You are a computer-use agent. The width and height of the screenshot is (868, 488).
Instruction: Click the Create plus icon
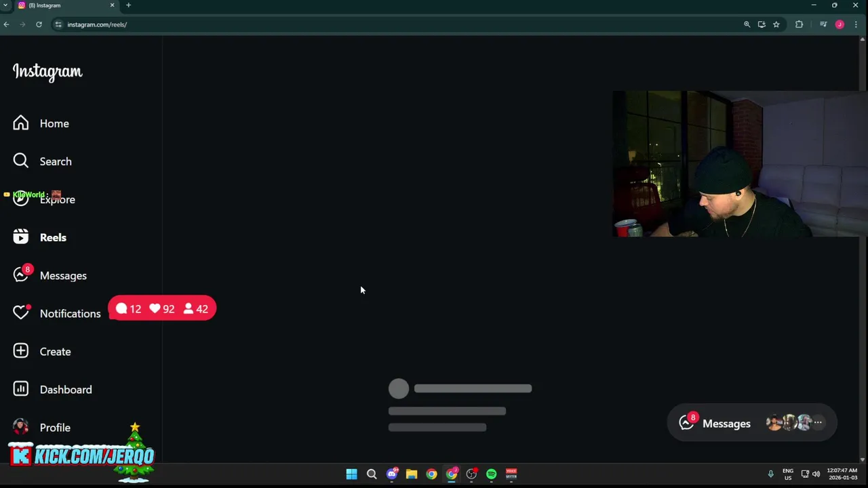[21, 350]
